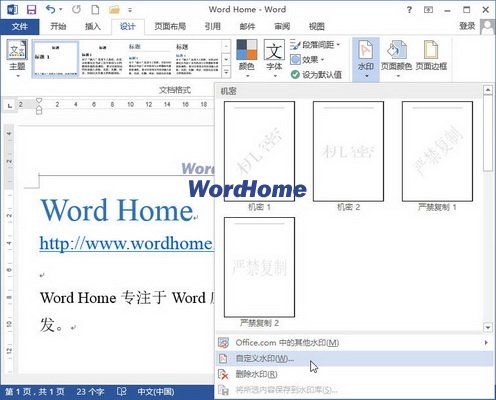
Task: Click the Open folder icon
Action: tap(114, 10)
